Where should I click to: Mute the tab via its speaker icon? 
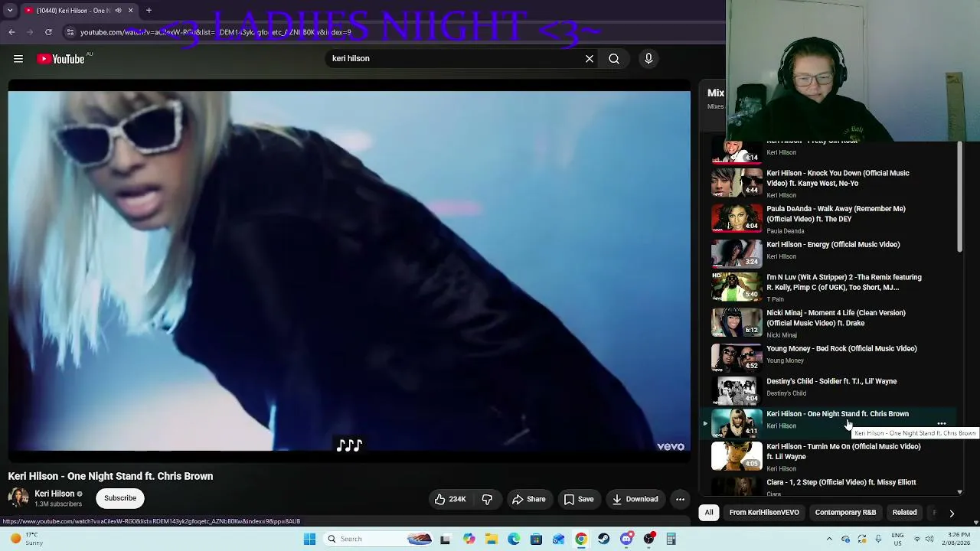pos(117,11)
